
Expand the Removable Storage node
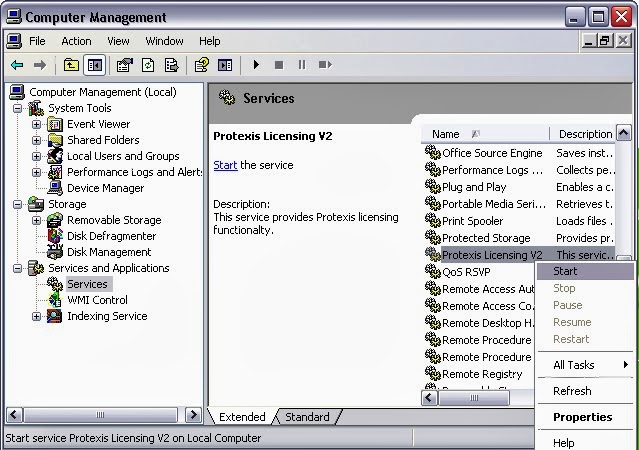click(x=36, y=220)
